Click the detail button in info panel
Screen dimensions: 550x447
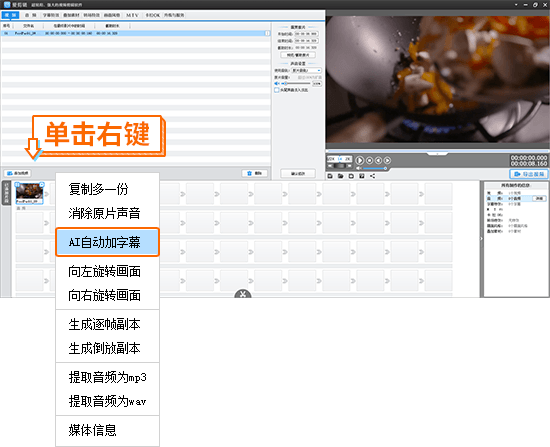pos(539,199)
